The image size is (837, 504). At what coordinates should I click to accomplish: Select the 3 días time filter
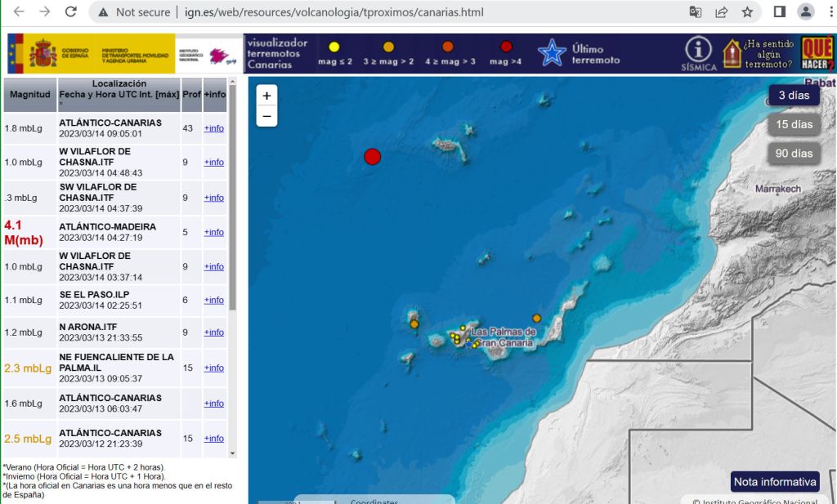pyautogui.click(x=794, y=96)
